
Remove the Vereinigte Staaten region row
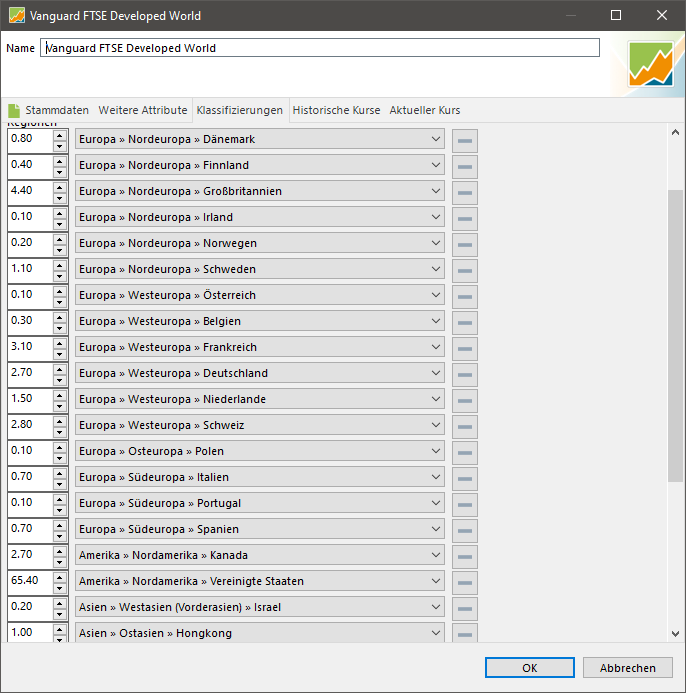[x=465, y=583]
